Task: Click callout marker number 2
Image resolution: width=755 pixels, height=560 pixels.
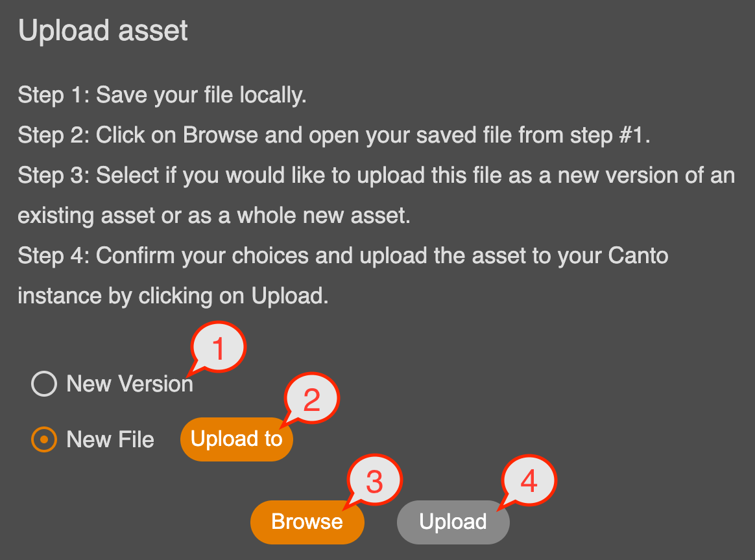Action: (312, 400)
